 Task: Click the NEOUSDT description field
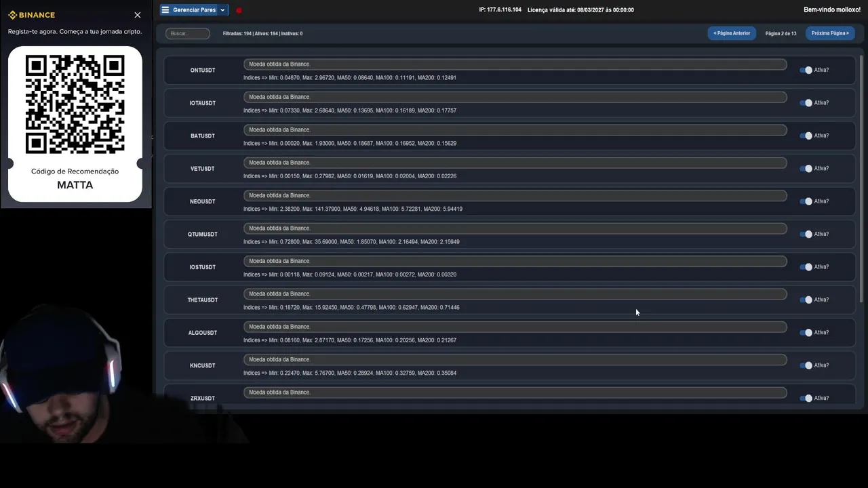pyautogui.click(x=515, y=196)
